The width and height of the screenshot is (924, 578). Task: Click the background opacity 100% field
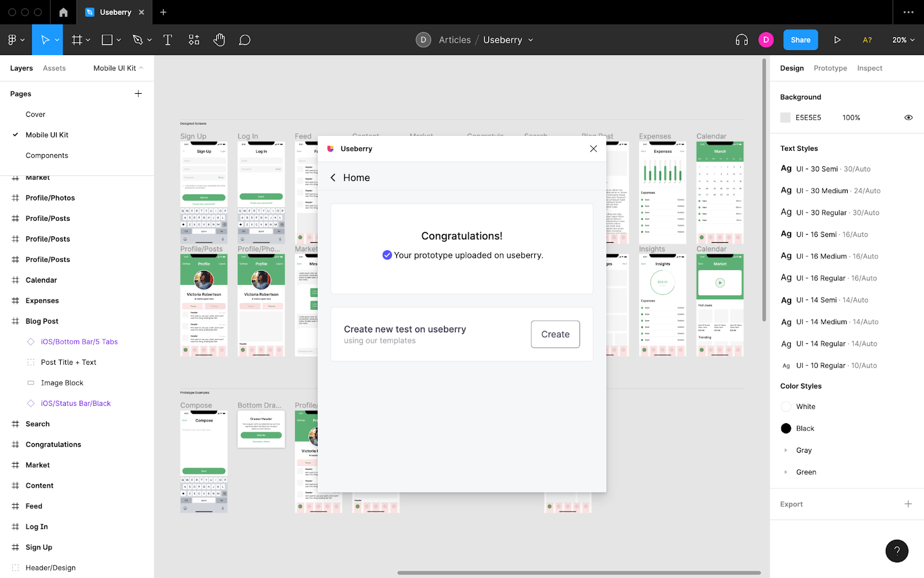pos(851,117)
